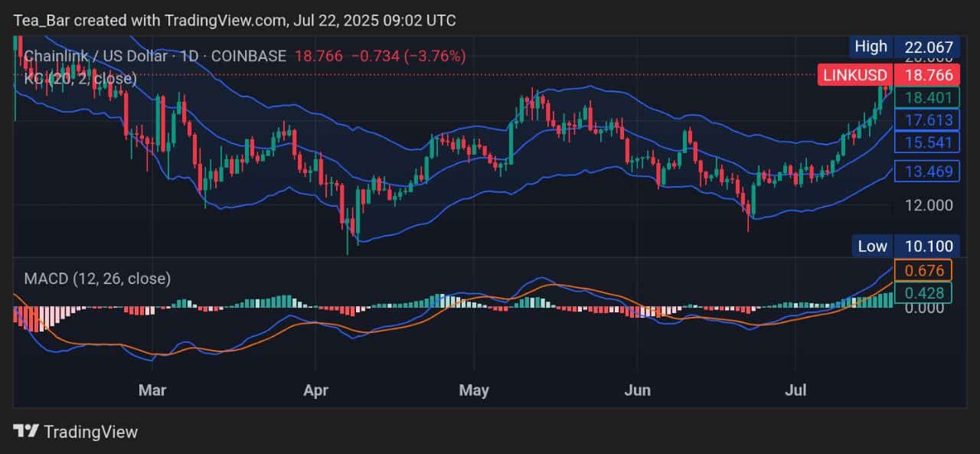Expand the Chainlink / US Dollar symbol menu
The height and width of the screenshot is (454, 980).
(92, 56)
